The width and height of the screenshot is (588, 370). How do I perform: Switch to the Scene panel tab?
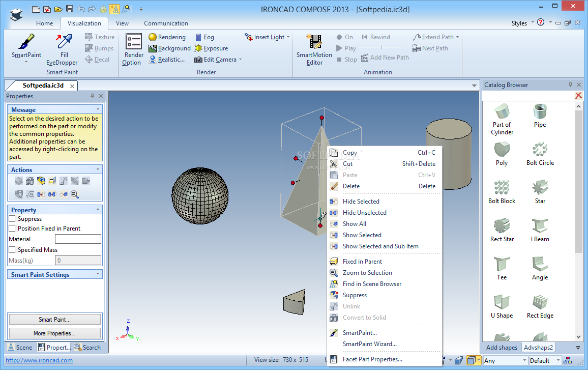pyautogui.click(x=20, y=348)
